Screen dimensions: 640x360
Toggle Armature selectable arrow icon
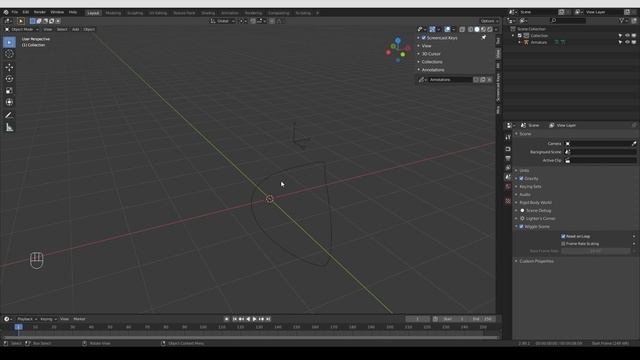[x=620, y=42]
